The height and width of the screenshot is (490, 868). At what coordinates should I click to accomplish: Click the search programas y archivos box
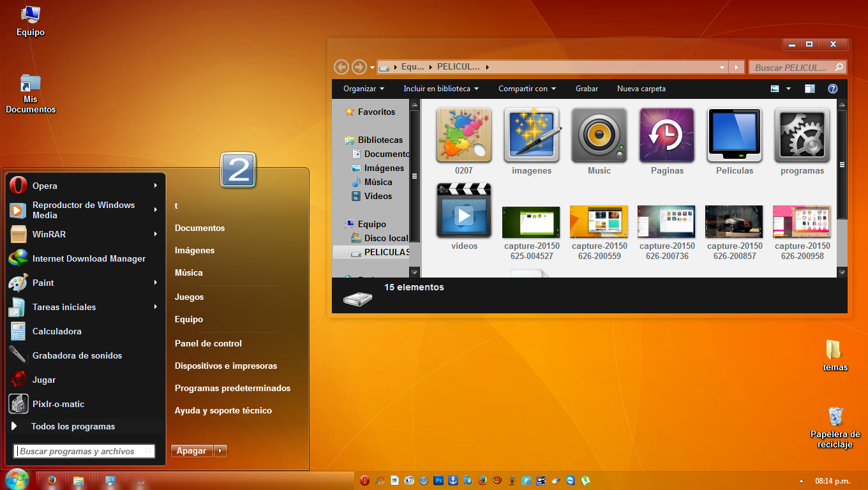coord(84,450)
